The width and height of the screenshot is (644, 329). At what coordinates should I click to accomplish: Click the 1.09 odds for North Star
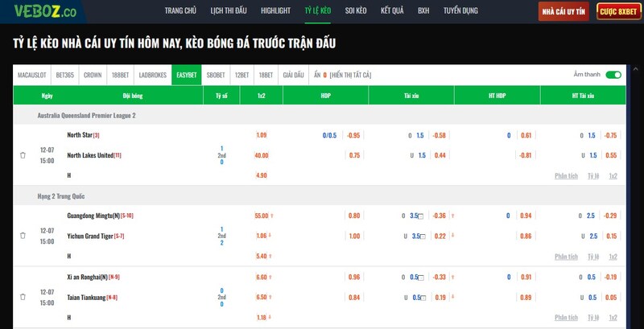[261, 135]
